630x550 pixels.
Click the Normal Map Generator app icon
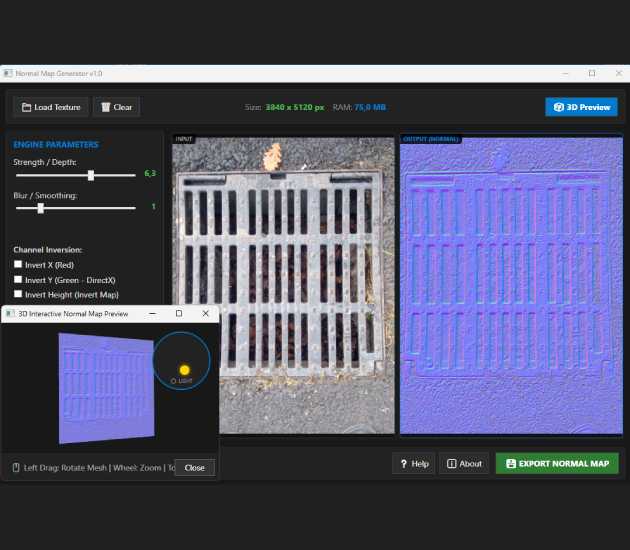coord(8,74)
